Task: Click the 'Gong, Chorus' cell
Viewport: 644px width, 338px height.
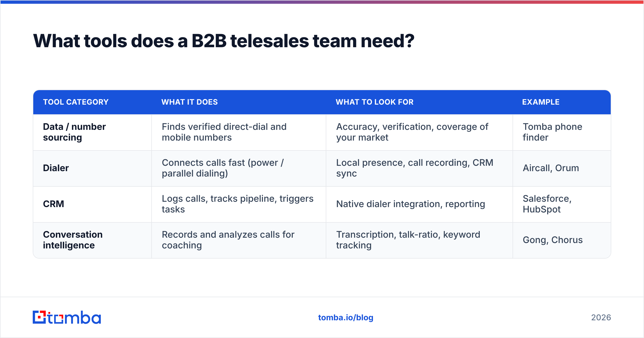Action: 562,240
